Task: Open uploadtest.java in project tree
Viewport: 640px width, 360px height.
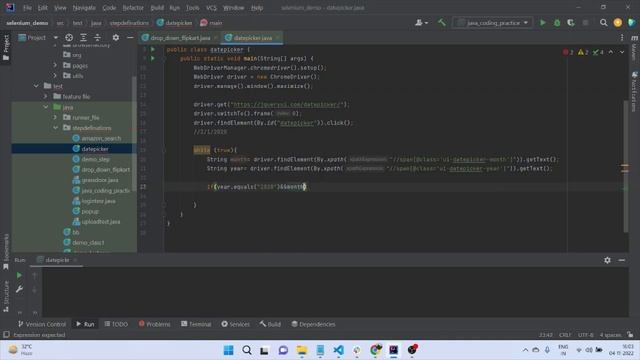Action: [x=100, y=222]
